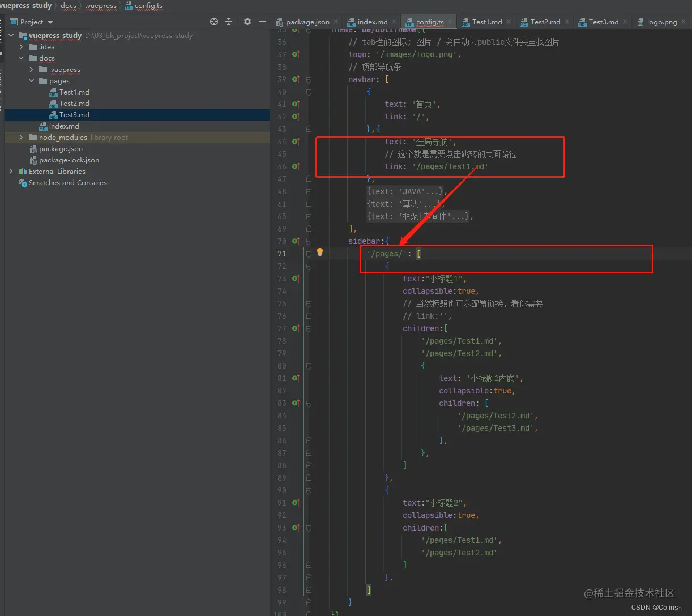Click the gutter override icon on line 91

[x=295, y=503]
